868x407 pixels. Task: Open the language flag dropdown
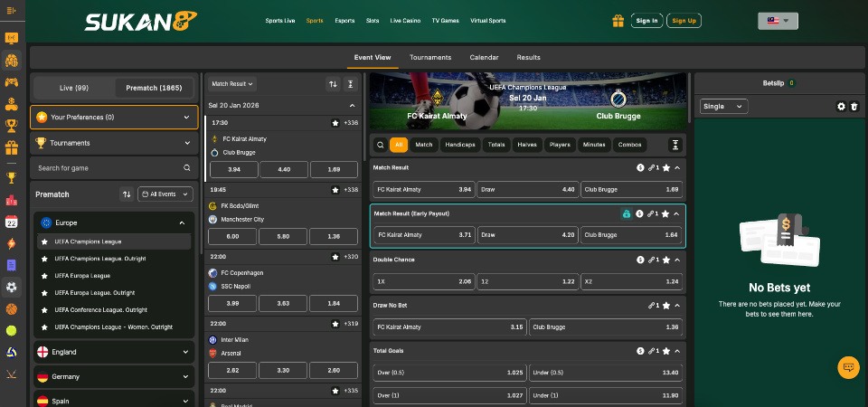pyautogui.click(x=778, y=21)
